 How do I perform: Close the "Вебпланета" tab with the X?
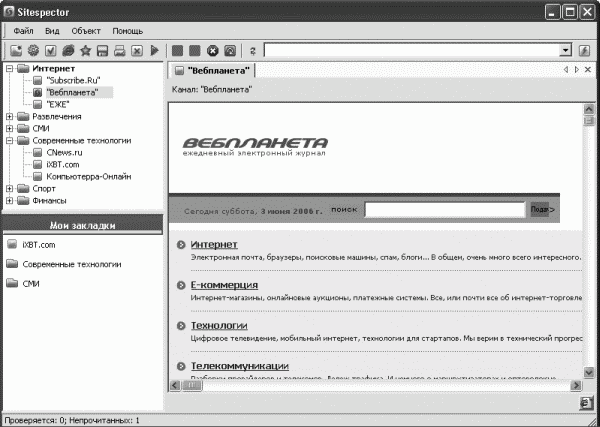(x=588, y=70)
